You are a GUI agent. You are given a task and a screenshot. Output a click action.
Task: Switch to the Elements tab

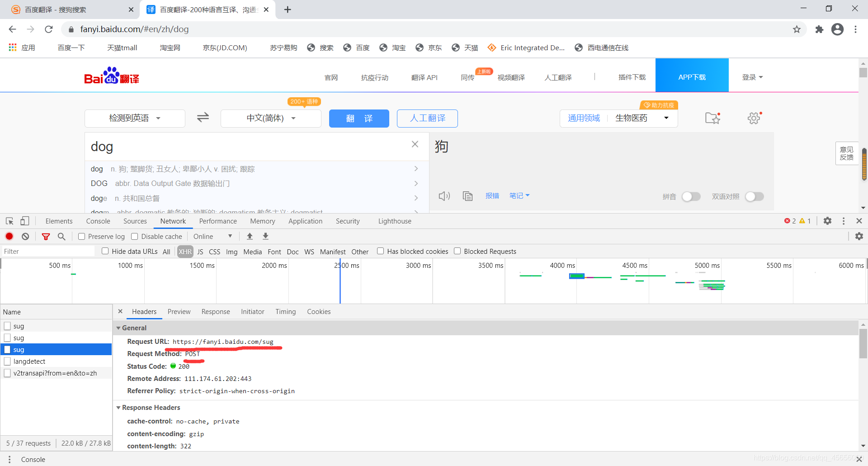click(x=59, y=221)
